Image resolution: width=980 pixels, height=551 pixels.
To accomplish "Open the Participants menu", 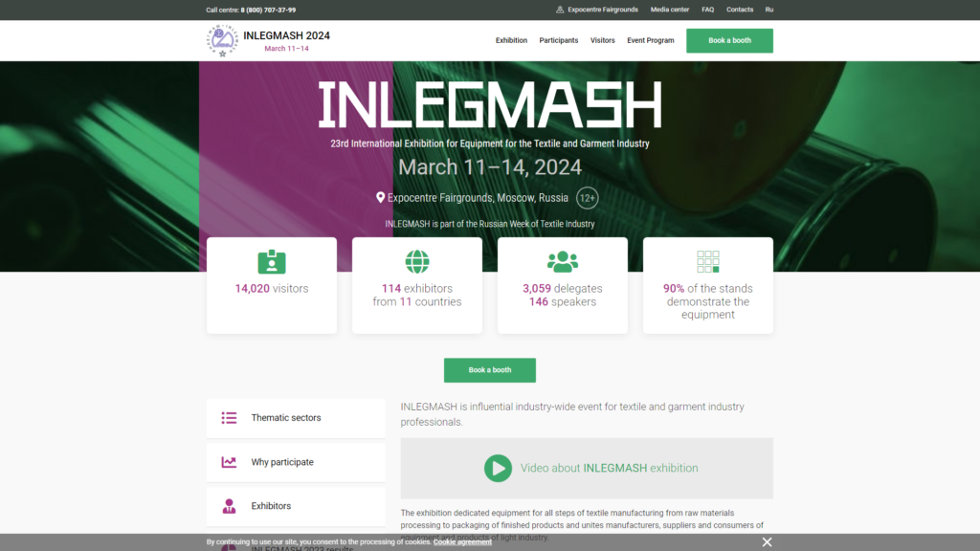I will click(559, 40).
